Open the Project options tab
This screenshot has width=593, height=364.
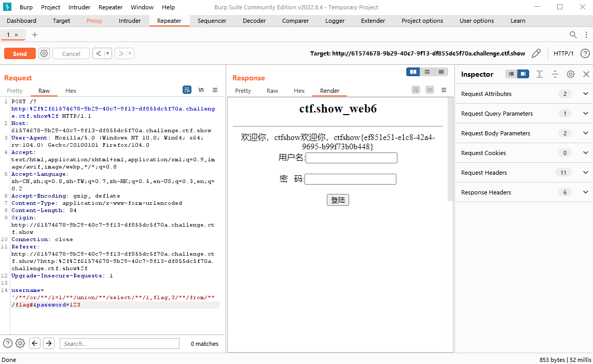pos(422,21)
